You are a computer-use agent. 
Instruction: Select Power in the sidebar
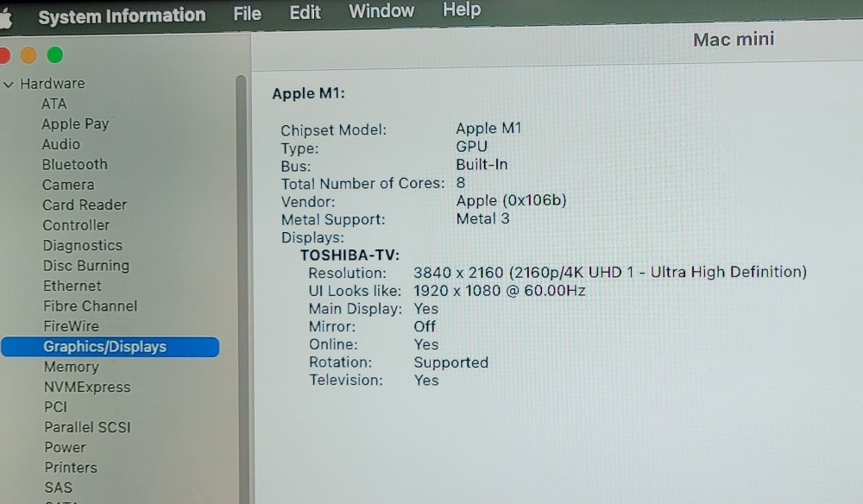click(66, 447)
